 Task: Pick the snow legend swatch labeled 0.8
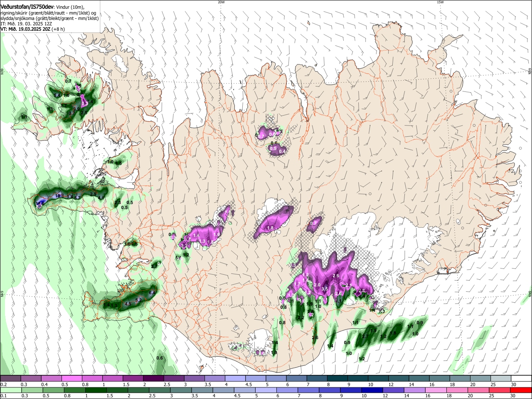pos(92,379)
